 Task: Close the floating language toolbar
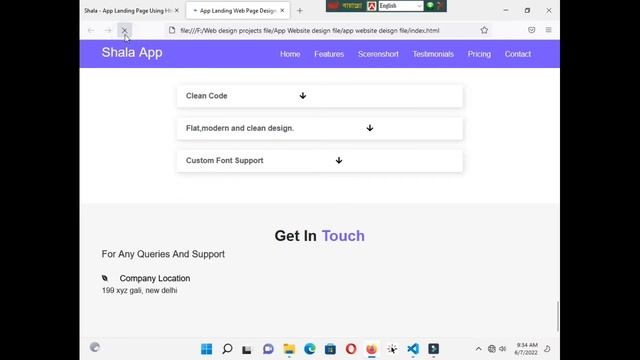[440, 5]
